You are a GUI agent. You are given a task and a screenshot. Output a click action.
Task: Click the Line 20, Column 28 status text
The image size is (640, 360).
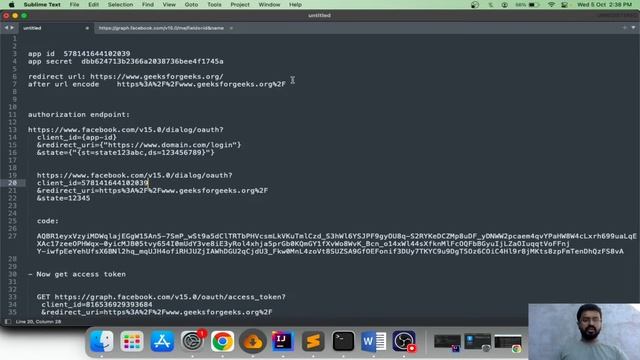pos(38,322)
